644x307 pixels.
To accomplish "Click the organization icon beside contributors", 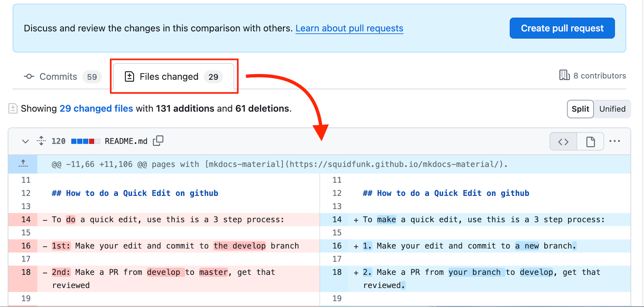I will (564, 75).
